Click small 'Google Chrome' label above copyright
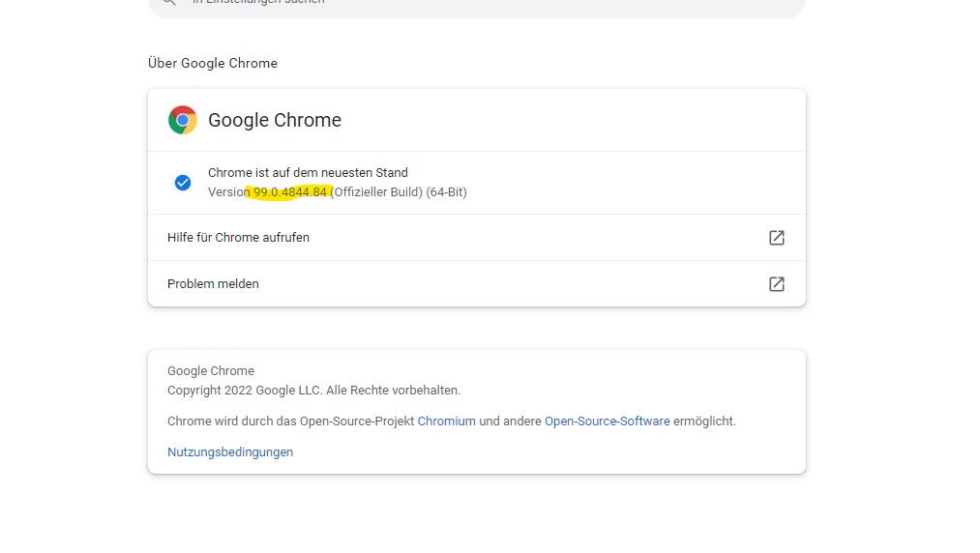 pyautogui.click(x=211, y=370)
